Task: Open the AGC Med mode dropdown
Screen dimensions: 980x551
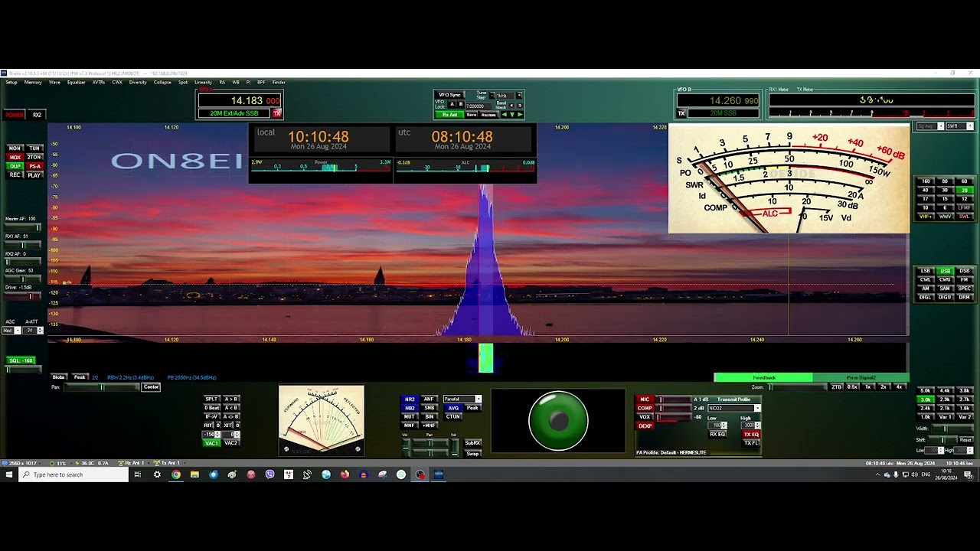Action: pyautogui.click(x=11, y=331)
